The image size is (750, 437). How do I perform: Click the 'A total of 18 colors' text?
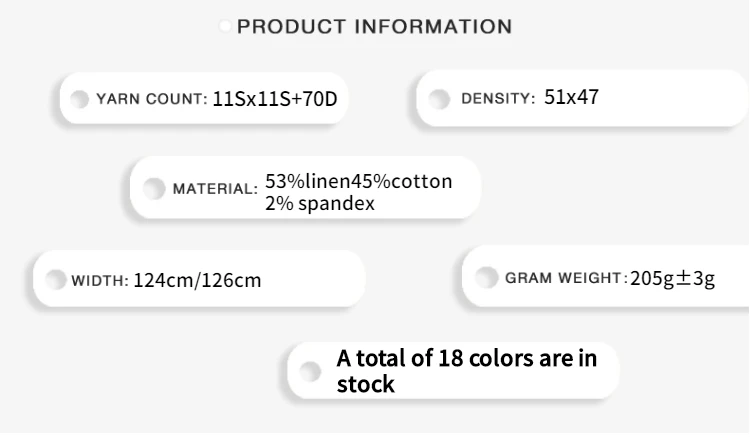467,358
